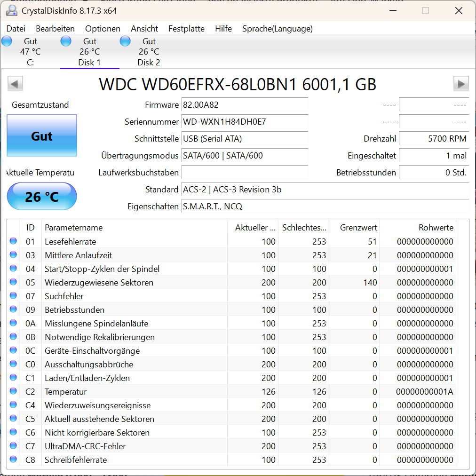The height and width of the screenshot is (476, 476).
Task: Click status orb of Lesefehlerrate row
Action: (13, 241)
